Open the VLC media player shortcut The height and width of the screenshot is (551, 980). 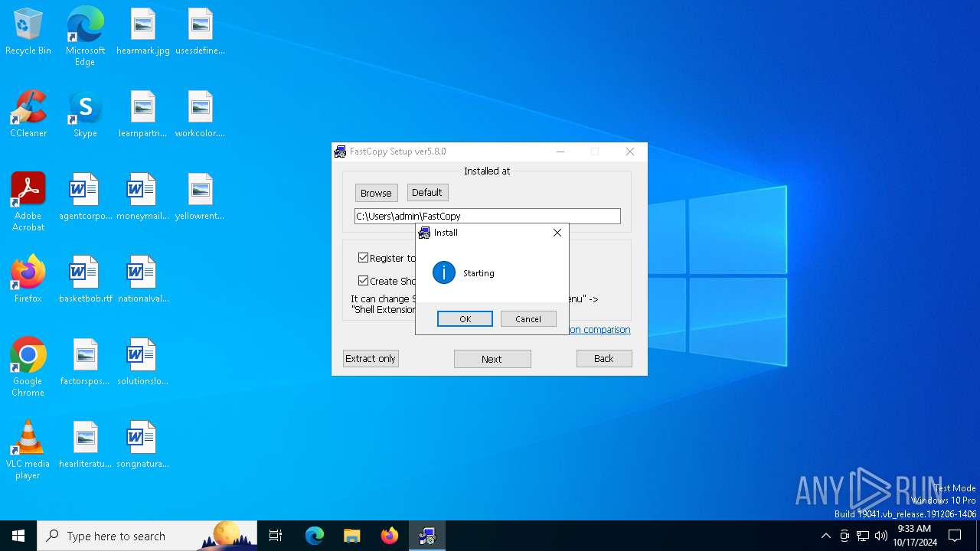(28, 450)
